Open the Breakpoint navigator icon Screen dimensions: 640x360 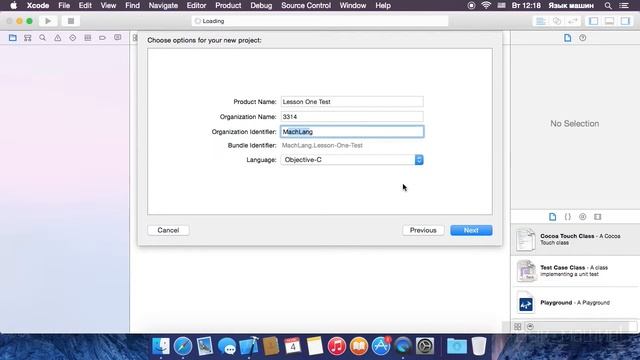point(102,38)
